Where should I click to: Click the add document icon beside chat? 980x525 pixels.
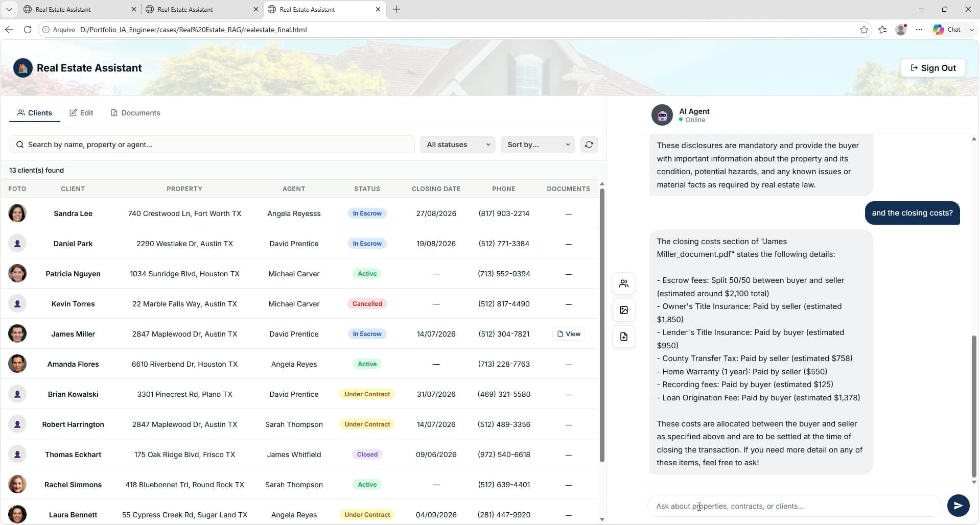[623, 337]
